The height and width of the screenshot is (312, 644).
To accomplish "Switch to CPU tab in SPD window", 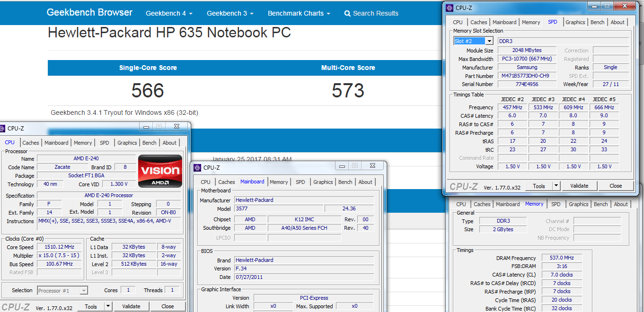I will coord(458,22).
